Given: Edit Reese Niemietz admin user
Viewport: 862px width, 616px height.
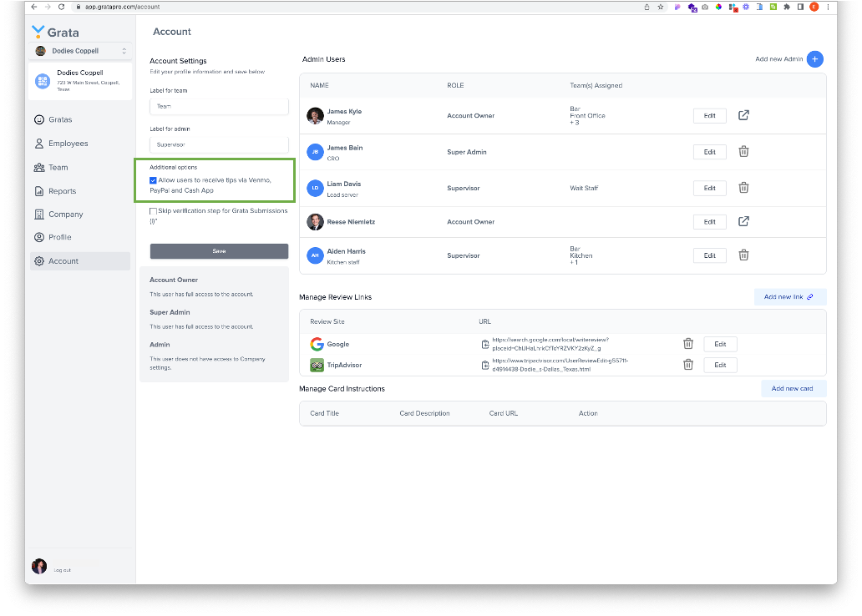Looking at the screenshot, I should (710, 222).
